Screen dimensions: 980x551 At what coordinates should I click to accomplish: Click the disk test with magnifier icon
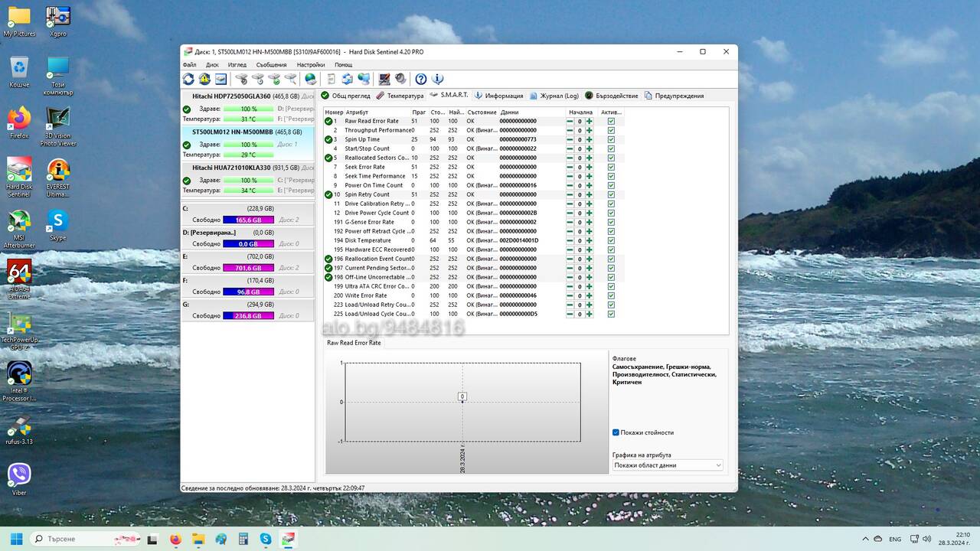(x=291, y=79)
